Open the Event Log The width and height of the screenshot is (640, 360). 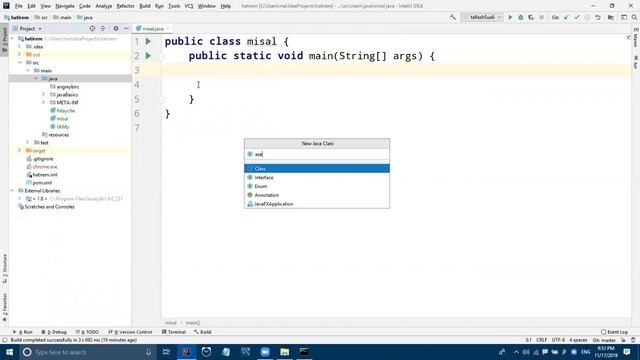point(614,332)
